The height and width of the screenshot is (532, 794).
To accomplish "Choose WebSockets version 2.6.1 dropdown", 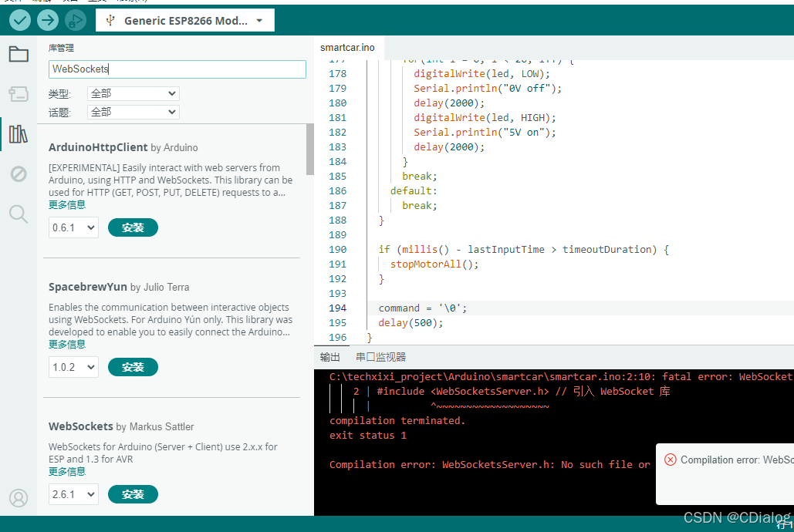I will [x=73, y=494].
